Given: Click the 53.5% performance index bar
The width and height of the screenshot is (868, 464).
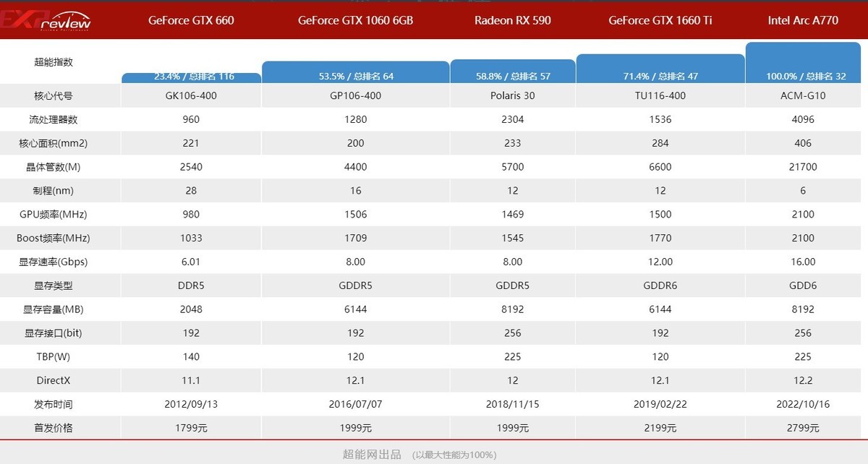Looking at the screenshot, I should [x=355, y=72].
